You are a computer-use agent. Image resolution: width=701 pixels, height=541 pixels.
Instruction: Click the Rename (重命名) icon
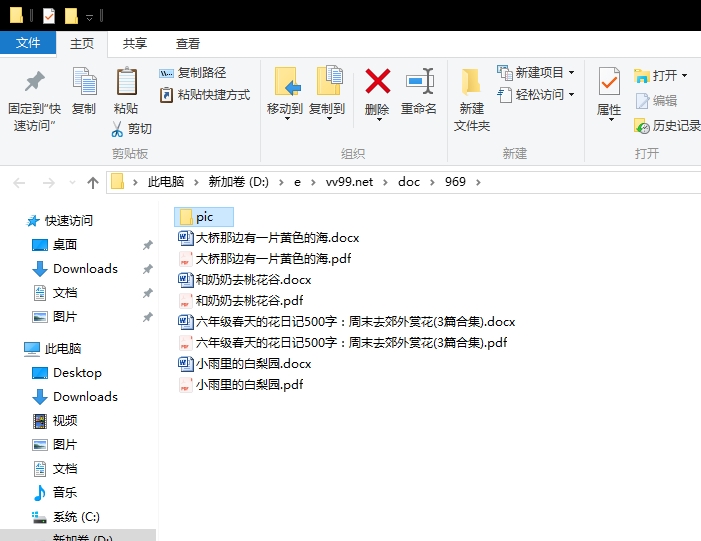419,81
